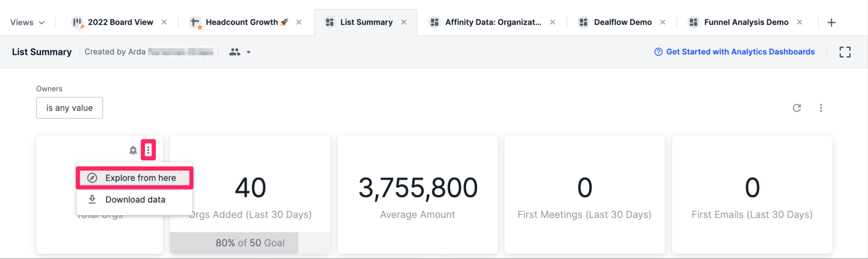Reload the dashboard with the refresh icon

[x=797, y=108]
